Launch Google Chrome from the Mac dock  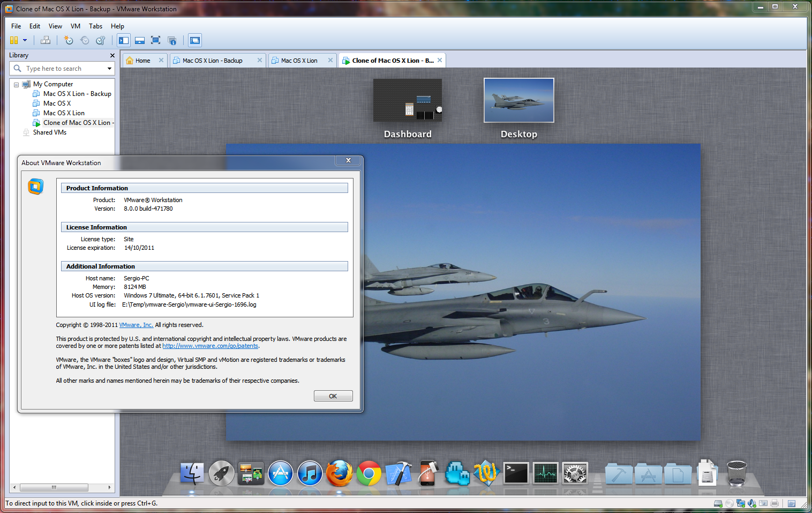coord(369,473)
